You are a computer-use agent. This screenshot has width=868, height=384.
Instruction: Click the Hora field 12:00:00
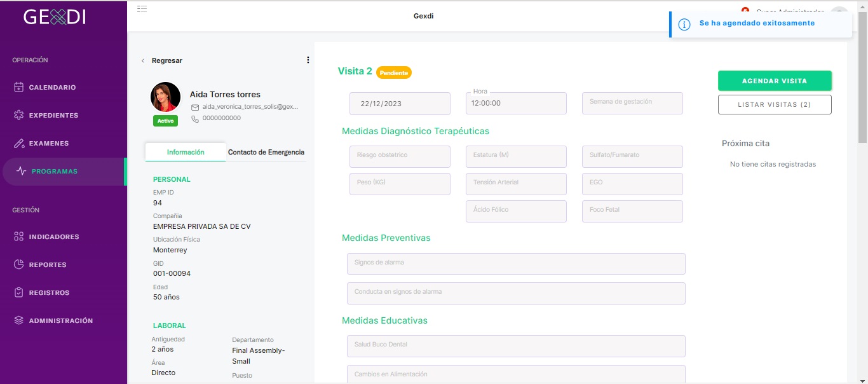[x=516, y=104]
